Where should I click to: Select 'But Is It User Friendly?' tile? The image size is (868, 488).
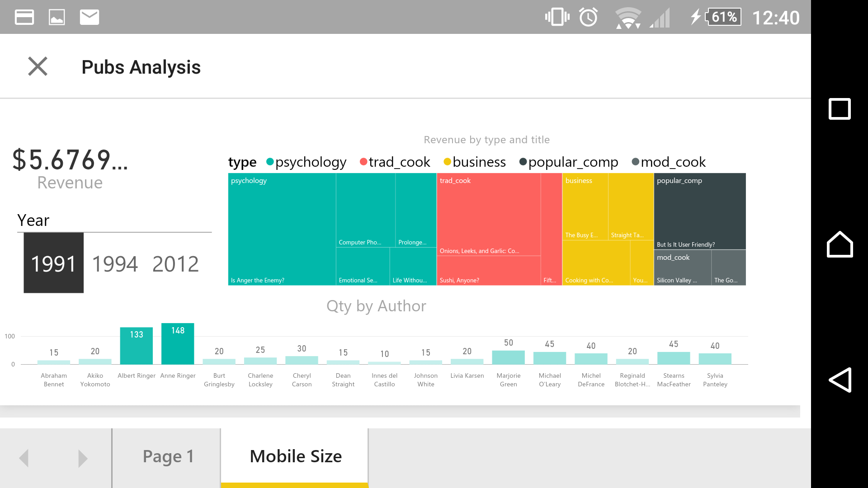coord(700,211)
